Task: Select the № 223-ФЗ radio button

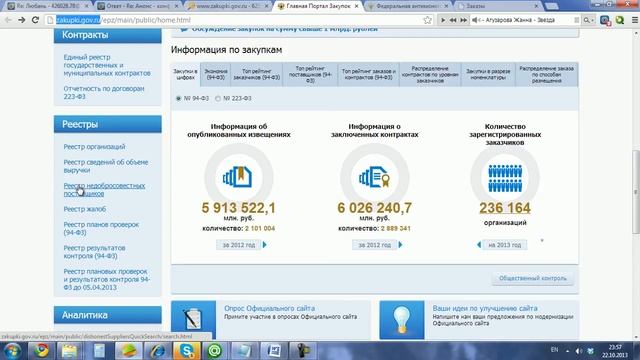Action: pos(218,98)
